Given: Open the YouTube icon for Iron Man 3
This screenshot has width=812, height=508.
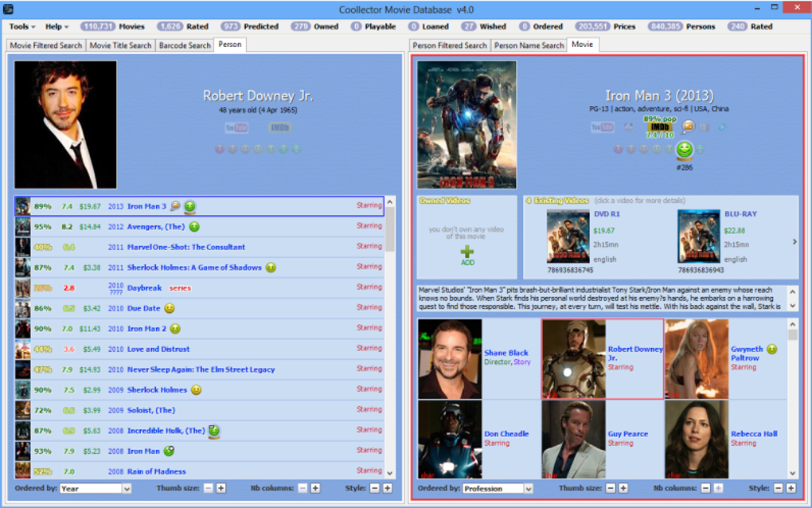Looking at the screenshot, I should pyautogui.click(x=602, y=127).
